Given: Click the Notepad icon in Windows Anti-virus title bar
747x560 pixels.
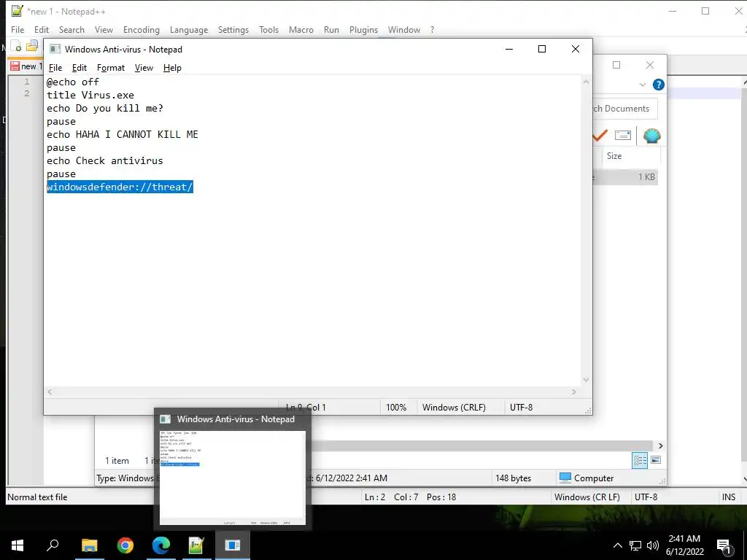Looking at the screenshot, I should 55,49.
